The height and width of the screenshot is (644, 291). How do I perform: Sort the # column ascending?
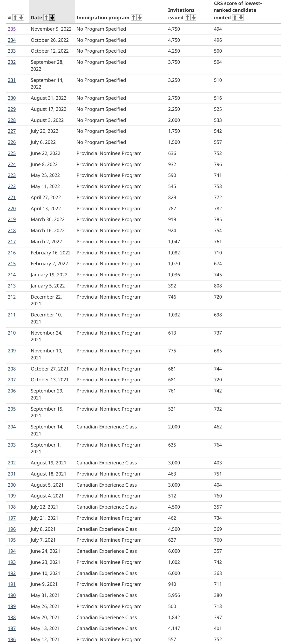coord(15,17)
